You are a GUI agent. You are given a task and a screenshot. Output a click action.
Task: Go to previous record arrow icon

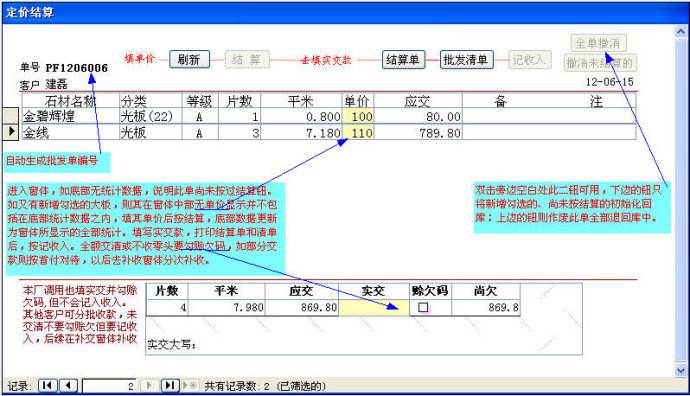tap(69, 385)
